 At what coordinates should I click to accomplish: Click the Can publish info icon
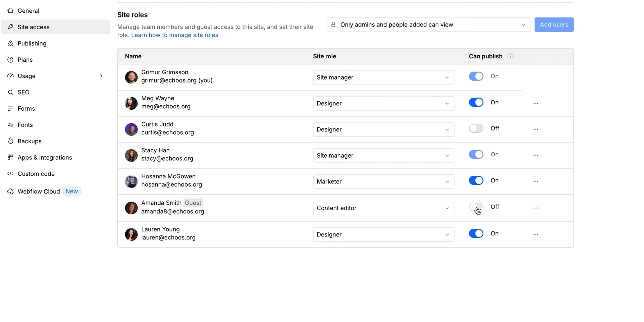(x=511, y=56)
